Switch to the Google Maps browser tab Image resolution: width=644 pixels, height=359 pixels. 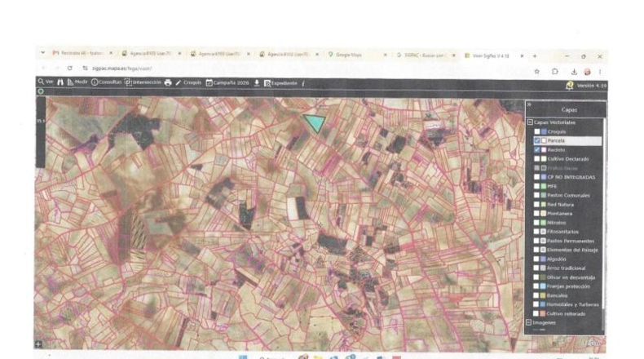356,55
